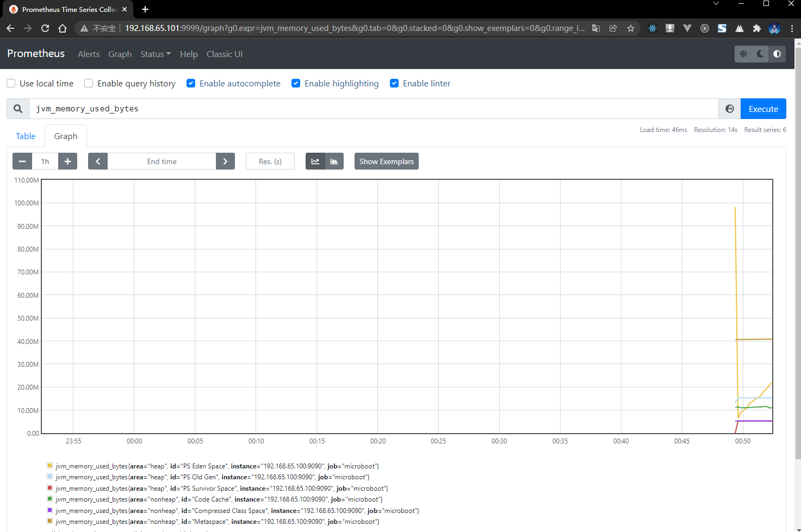Click the search magnifier icon beside query

18,109
